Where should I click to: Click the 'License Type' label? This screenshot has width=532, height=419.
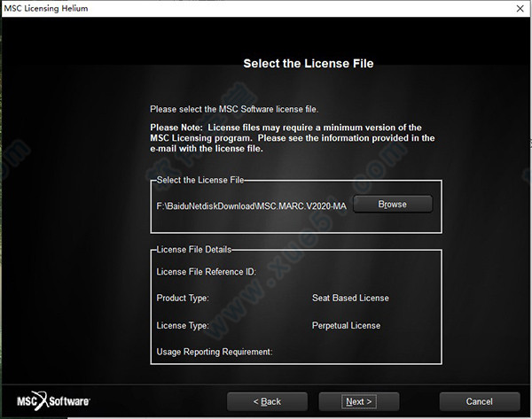[183, 326]
